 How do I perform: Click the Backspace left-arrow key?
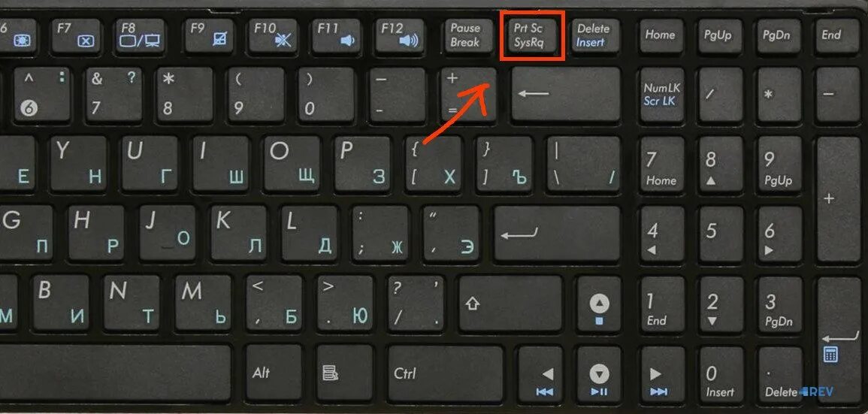point(566,94)
